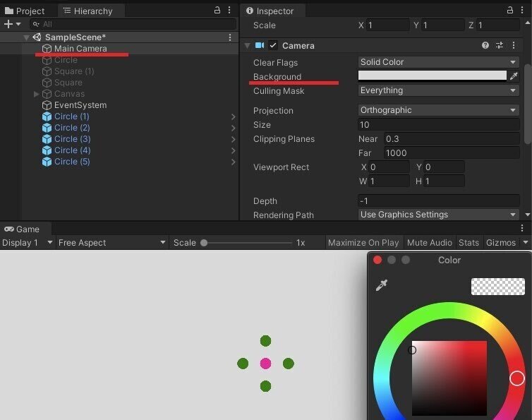Click the EventSystem object icon
Screen dimensions: 532x420
click(47, 105)
